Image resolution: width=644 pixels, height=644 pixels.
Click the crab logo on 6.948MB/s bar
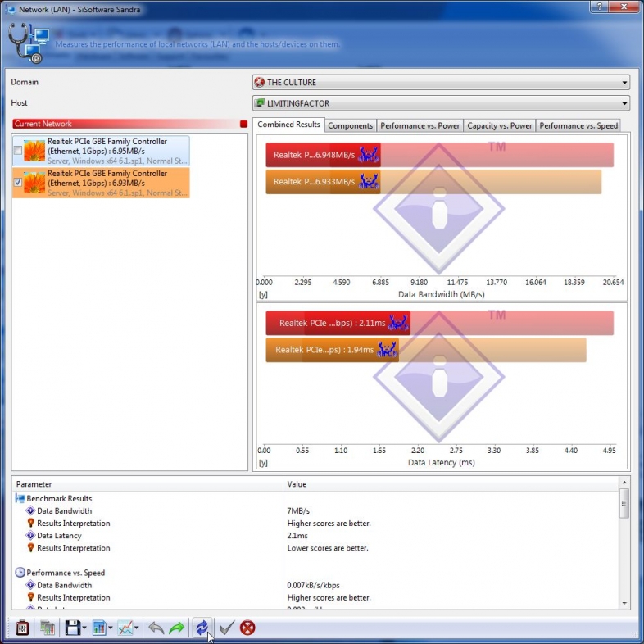tap(369, 155)
